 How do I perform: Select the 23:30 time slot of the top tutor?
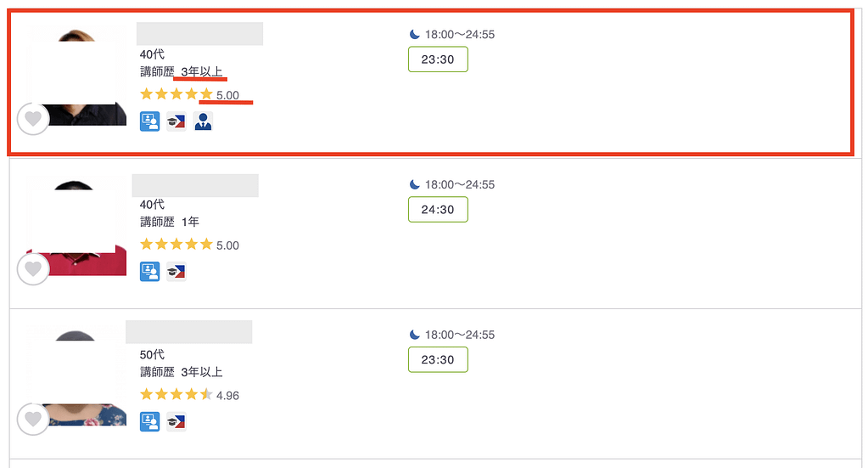[x=438, y=59]
